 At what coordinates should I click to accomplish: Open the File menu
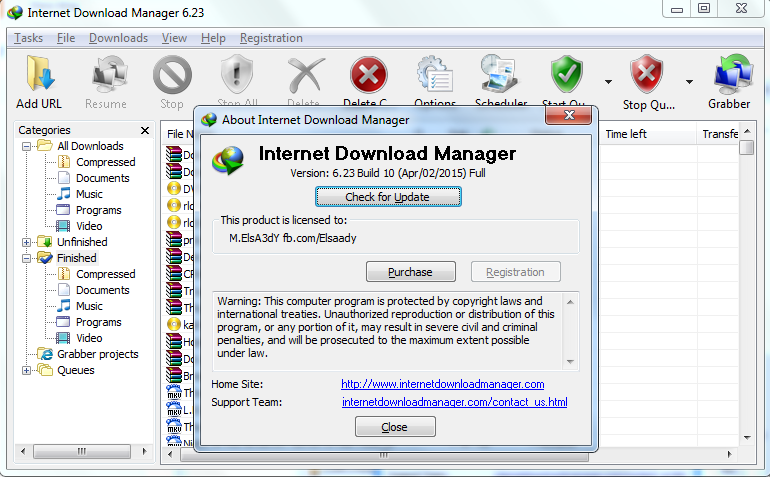(x=66, y=38)
